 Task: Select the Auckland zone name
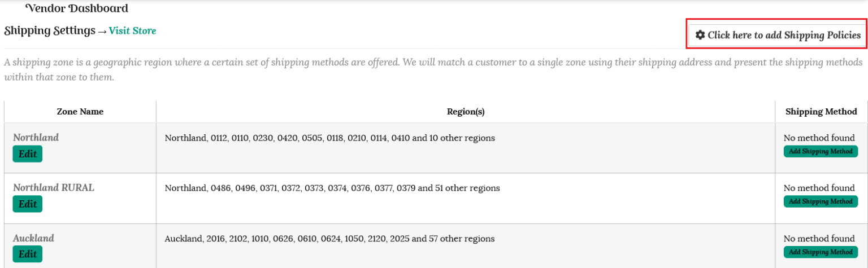pyautogui.click(x=33, y=238)
